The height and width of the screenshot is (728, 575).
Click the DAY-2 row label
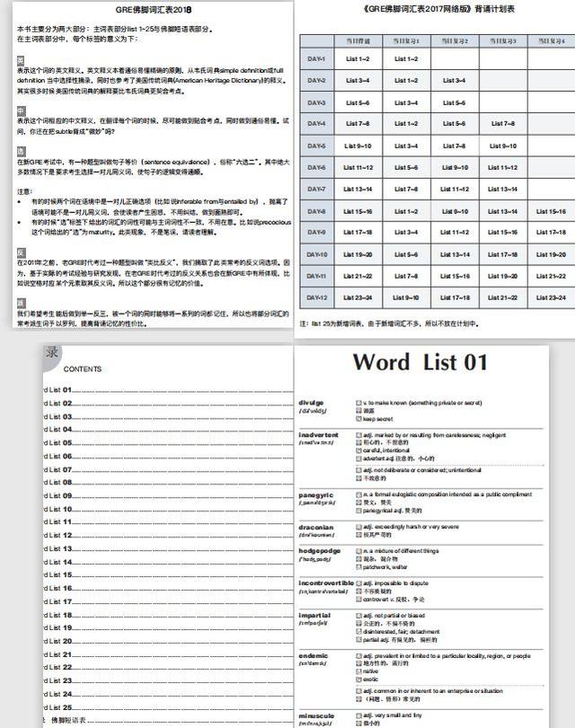pyautogui.click(x=316, y=81)
